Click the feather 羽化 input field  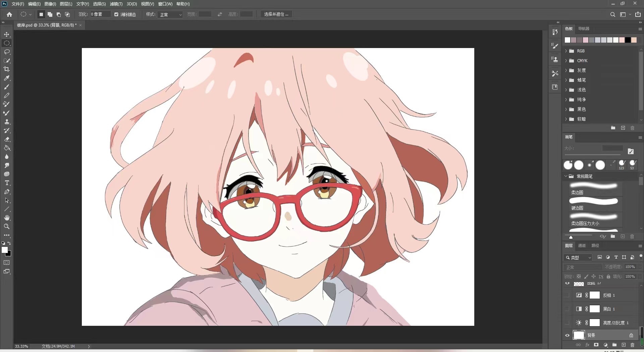click(x=100, y=14)
